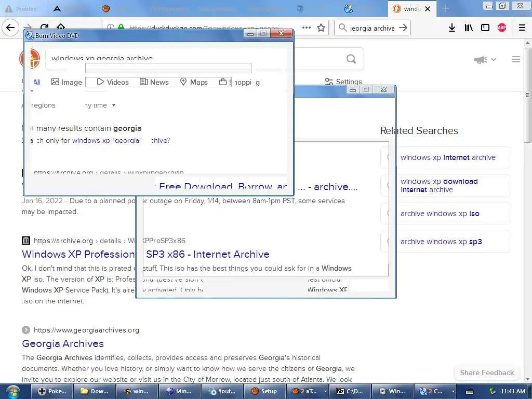This screenshot has height=399, width=532.
Task: Open 'Windows XP Professional SP3 x86' result
Action: click(145, 254)
